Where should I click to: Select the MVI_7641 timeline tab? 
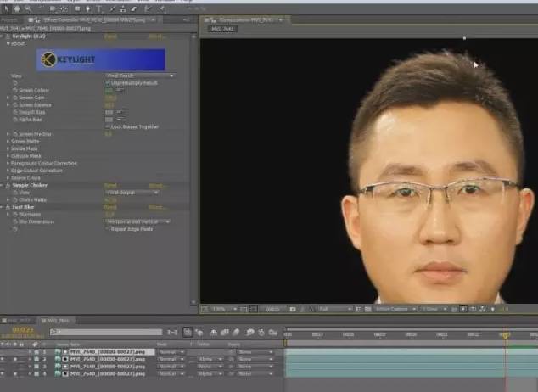point(58,321)
